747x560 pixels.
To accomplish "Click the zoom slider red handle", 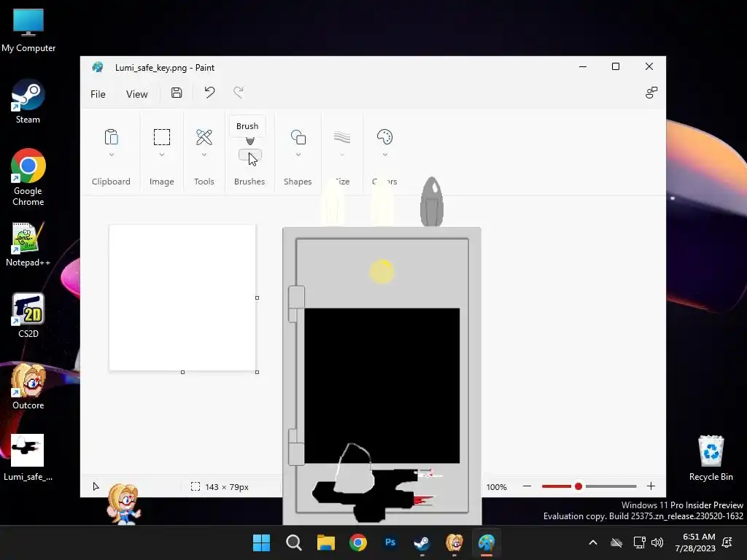I will 578,486.
